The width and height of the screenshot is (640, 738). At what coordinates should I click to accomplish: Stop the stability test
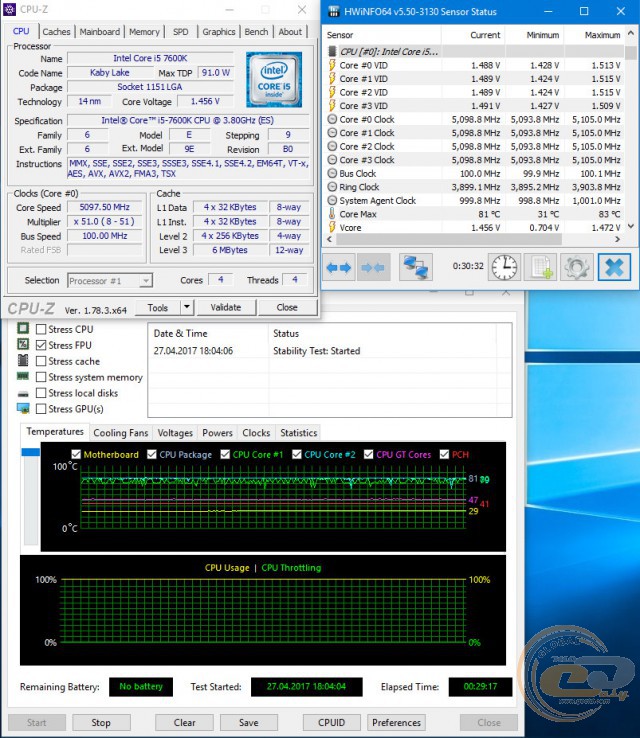click(x=101, y=722)
